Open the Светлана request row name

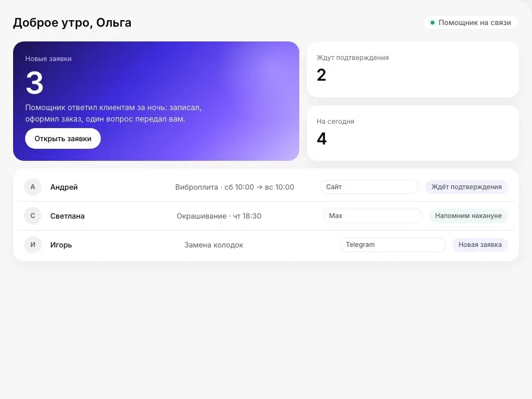pyautogui.click(x=67, y=216)
